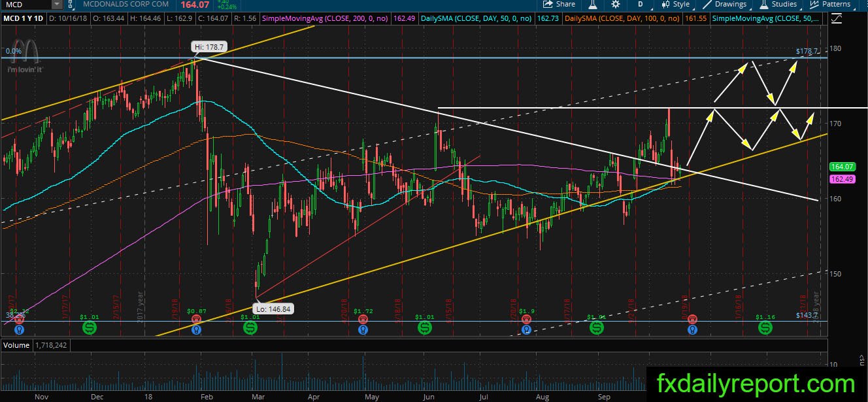The height and width of the screenshot is (402, 868).
Task: Click the $1.72 earnings lightbulb icon
Action: click(362, 330)
